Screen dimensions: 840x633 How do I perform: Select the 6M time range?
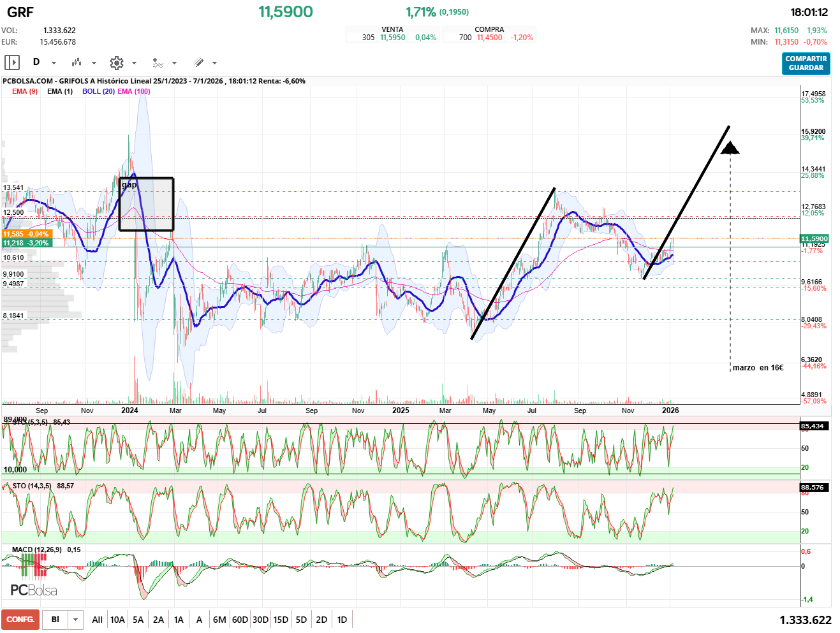click(219, 620)
